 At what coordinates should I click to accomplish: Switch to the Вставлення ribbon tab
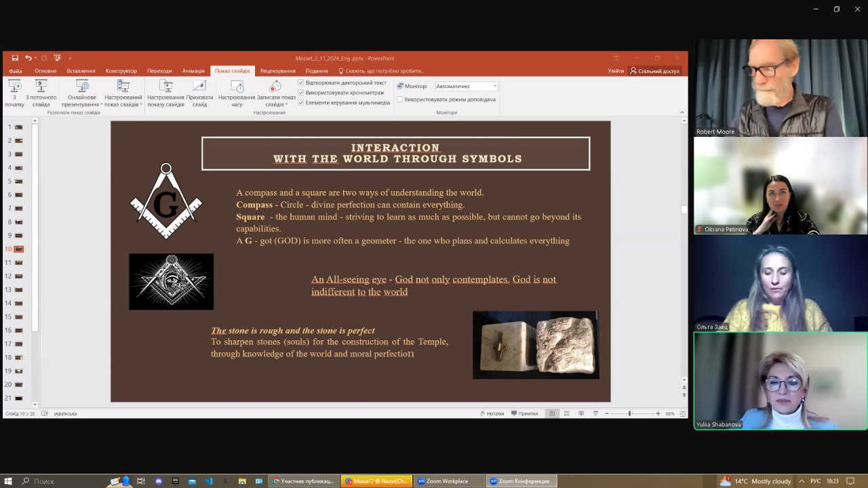pyautogui.click(x=81, y=70)
